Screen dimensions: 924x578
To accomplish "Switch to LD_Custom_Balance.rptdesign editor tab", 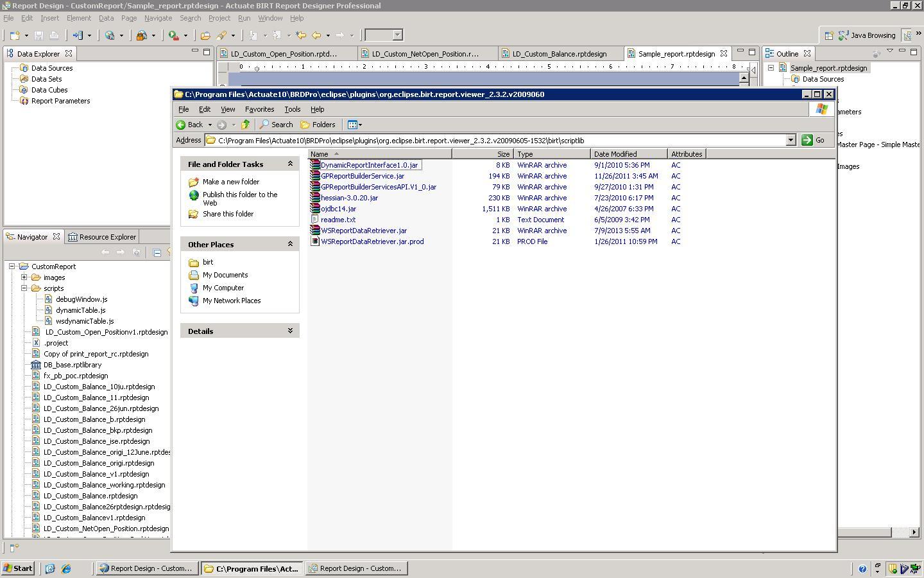I will click(x=559, y=54).
